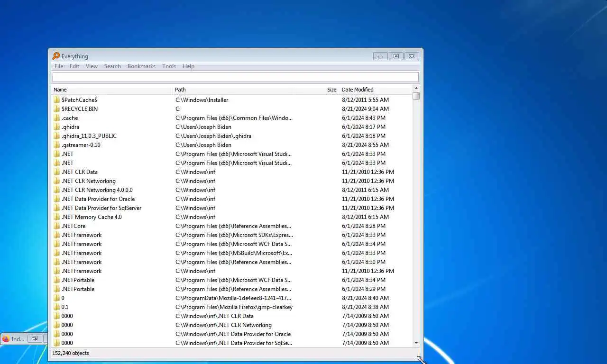607x364 pixels.
Task: Click the Everything magnifier icon in title bar
Action: click(56, 56)
